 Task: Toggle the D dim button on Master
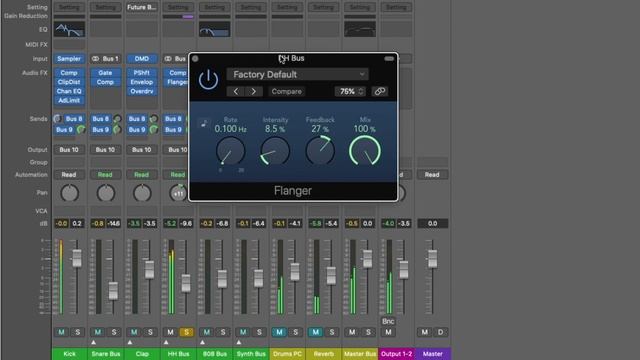(440, 332)
